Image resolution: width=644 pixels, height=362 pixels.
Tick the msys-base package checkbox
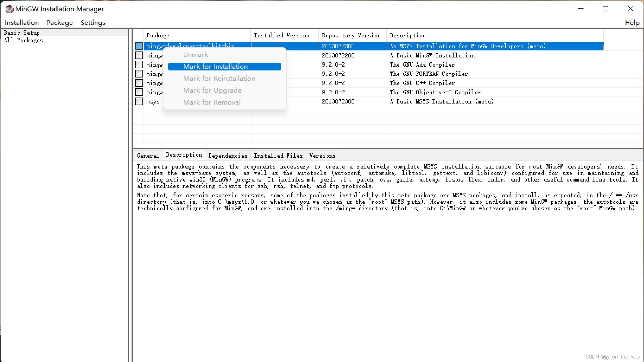(139, 101)
